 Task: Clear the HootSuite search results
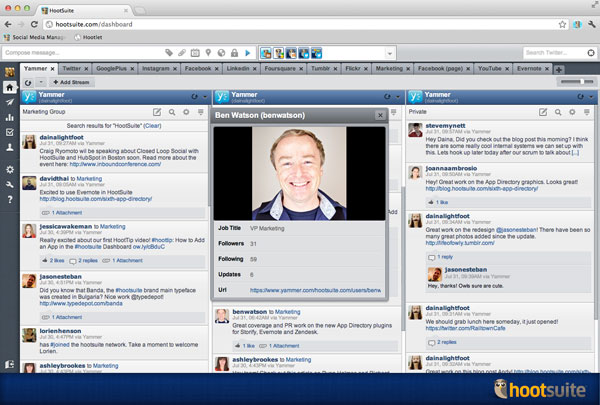click(x=152, y=126)
